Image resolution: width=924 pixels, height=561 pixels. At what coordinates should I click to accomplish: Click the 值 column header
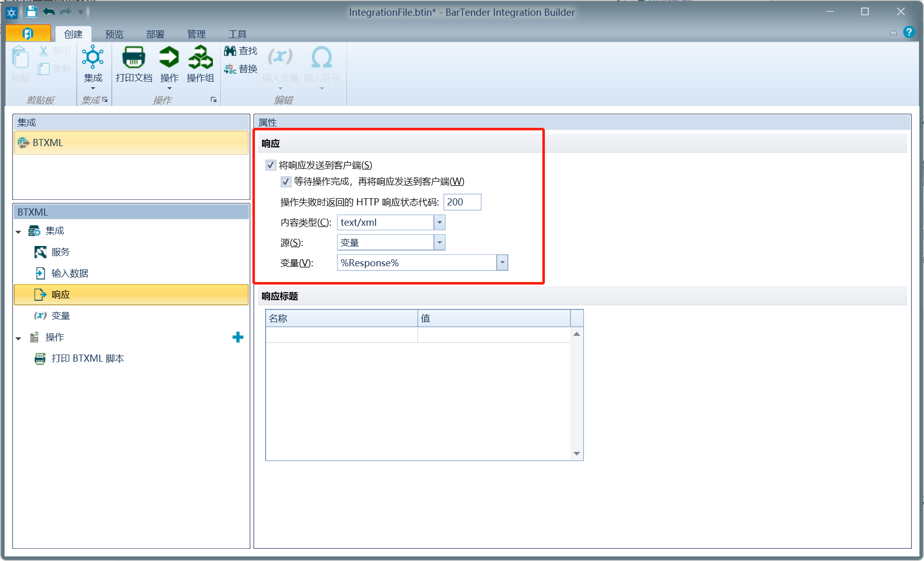point(494,318)
